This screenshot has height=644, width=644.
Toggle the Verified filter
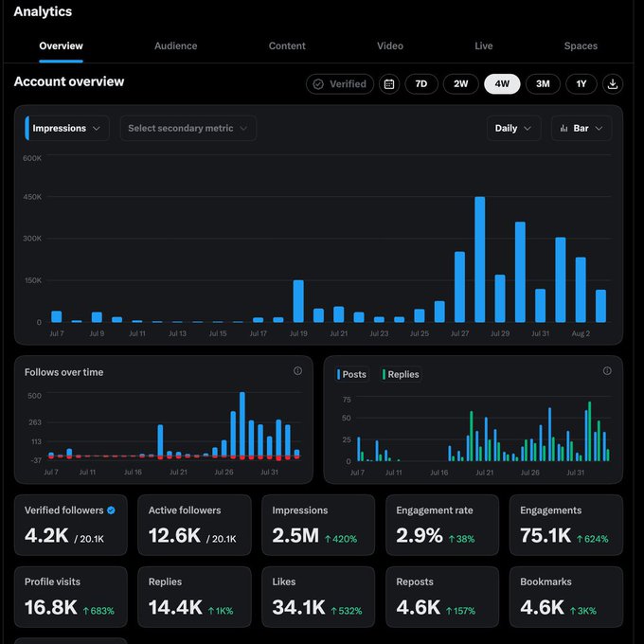click(x=340, y=84)
